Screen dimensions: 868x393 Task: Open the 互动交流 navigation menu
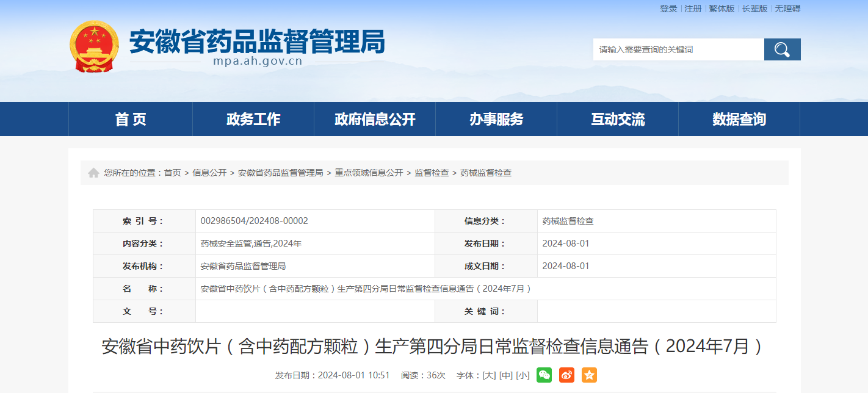pyautogui.click(x=618, y=119)
